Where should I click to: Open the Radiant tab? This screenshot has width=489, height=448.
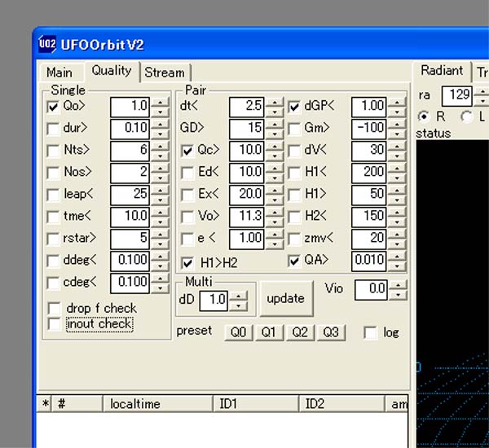click(442, 71)
